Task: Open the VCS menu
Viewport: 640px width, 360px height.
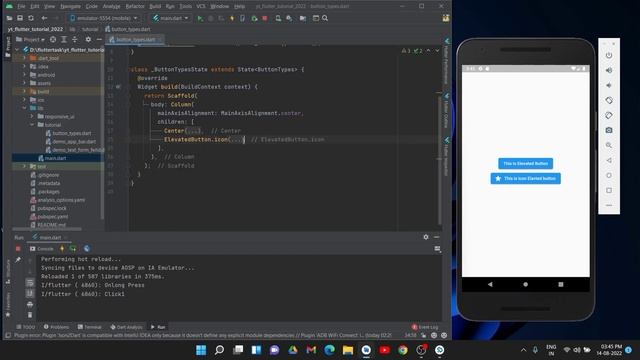Action: [201, 7]
